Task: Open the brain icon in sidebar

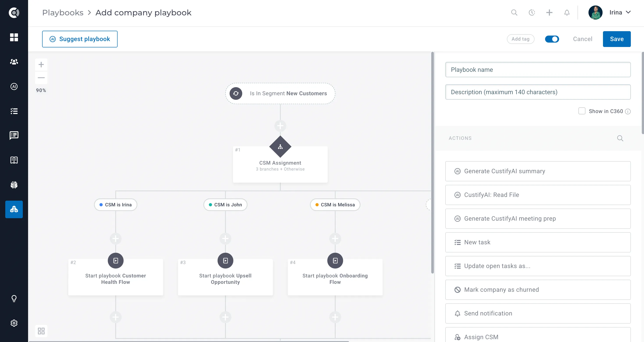Action: pos(14,185)
